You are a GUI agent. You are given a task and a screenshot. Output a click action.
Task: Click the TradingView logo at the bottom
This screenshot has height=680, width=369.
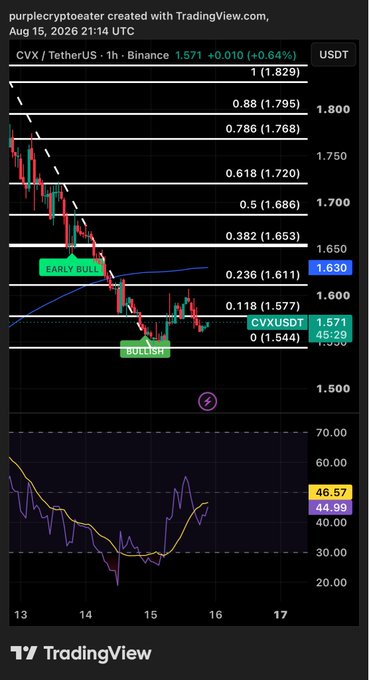[x=81, y=653]
